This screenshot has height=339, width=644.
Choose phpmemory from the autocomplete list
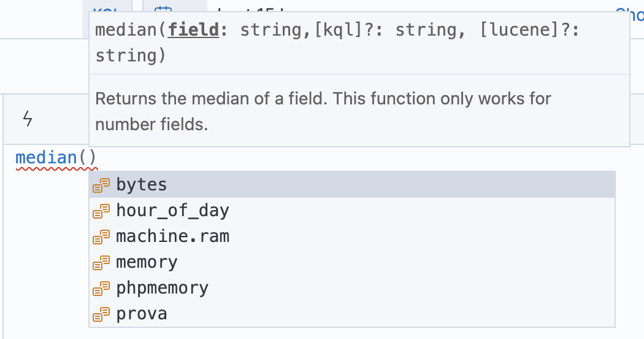[x=352, y=289]
